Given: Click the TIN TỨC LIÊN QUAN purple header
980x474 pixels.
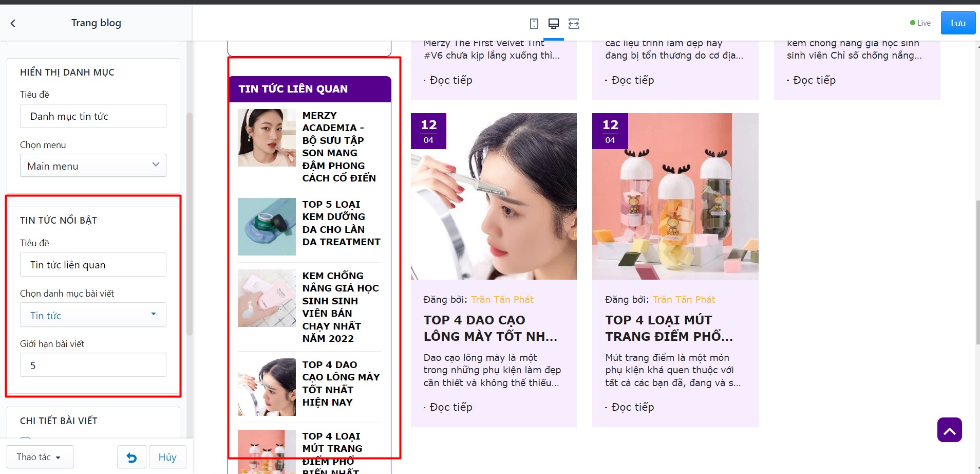Looking at the screenshot, I should (310, 89).
